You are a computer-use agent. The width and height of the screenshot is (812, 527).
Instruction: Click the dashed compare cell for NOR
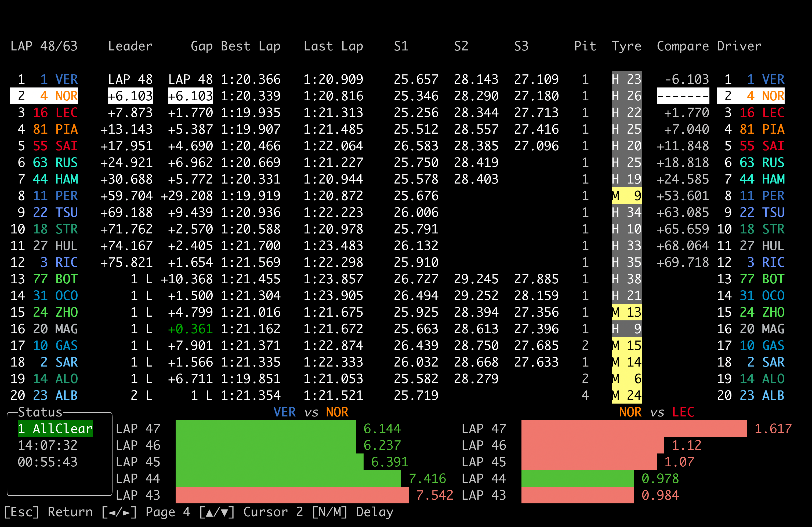tap(683, 96)
